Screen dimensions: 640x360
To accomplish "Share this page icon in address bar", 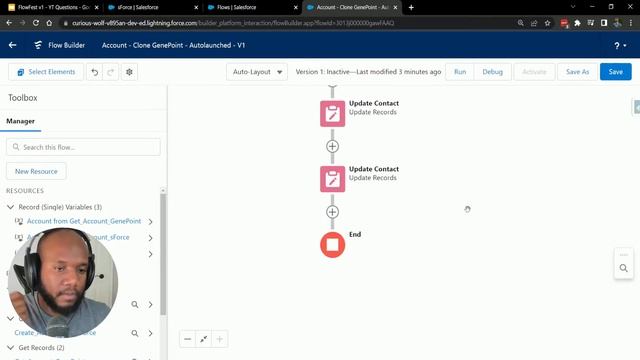I will pos(534,23).
